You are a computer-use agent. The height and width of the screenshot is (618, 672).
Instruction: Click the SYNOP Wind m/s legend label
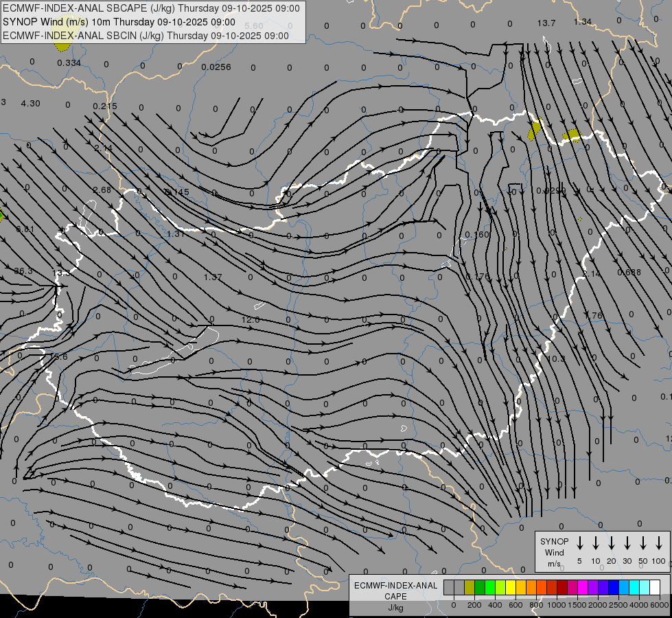(x=554, y=552)
